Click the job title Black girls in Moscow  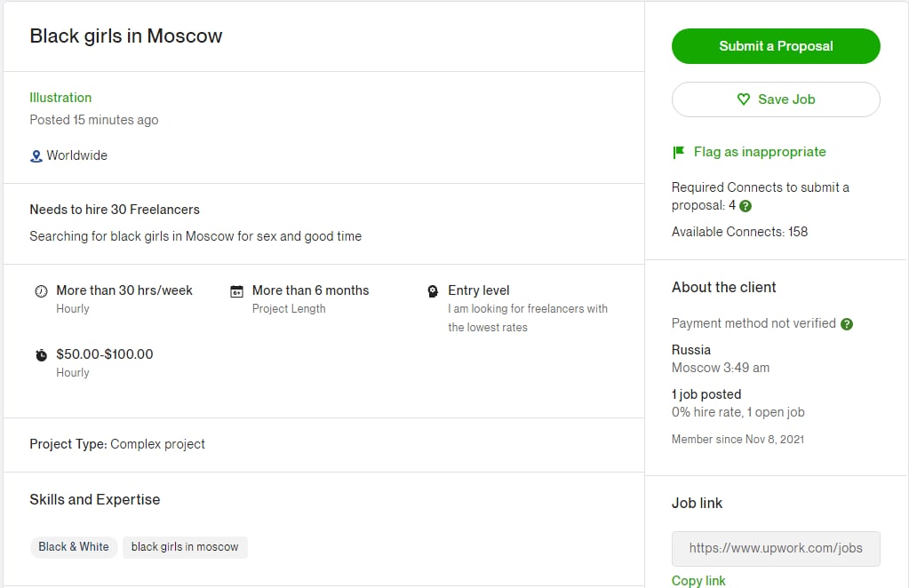126,36
